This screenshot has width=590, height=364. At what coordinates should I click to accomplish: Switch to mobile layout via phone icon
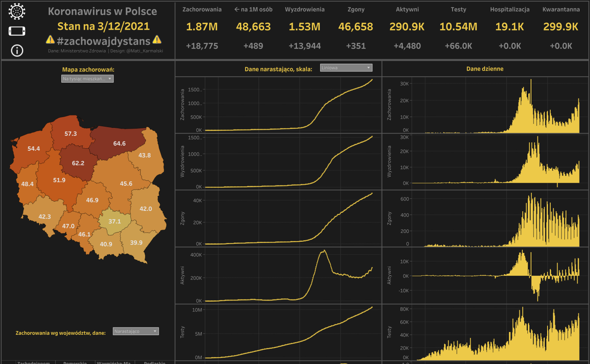pos(17,31)
